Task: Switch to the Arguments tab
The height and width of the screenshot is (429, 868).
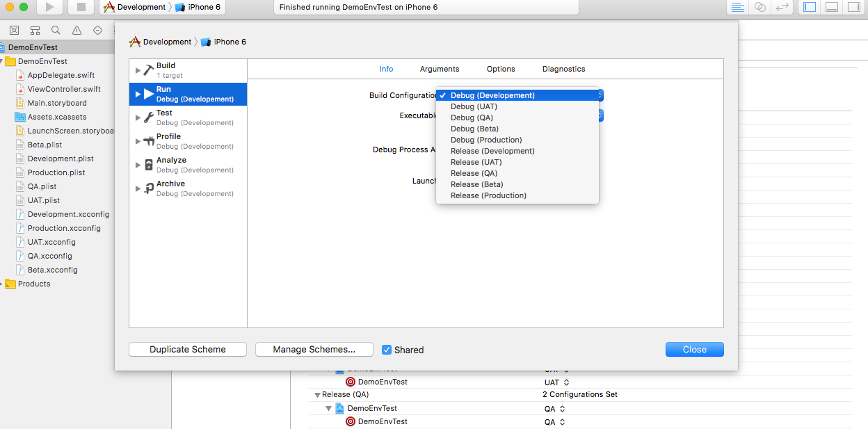Action: point(440,69)
